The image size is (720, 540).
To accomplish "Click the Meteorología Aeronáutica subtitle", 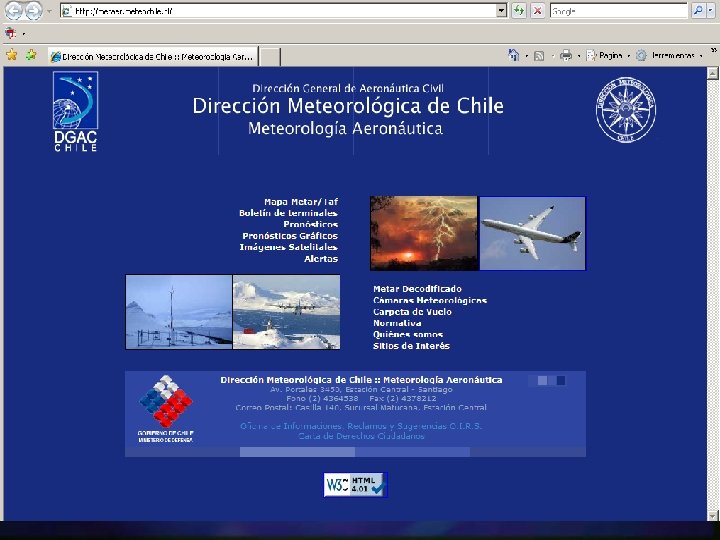I will pyautogui.click(x=345, y=128).
